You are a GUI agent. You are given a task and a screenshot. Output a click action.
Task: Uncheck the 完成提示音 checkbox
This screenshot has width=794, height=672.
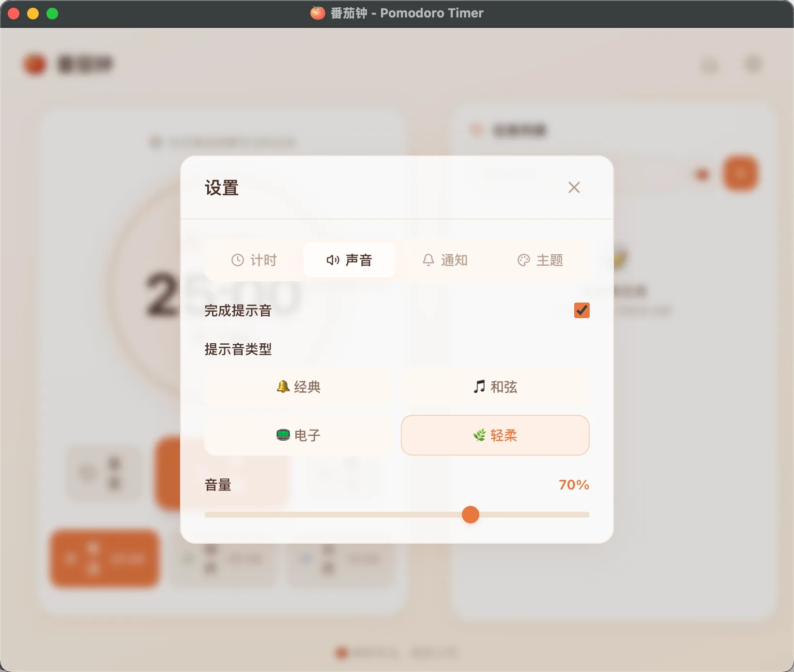(x=581, y=310)
